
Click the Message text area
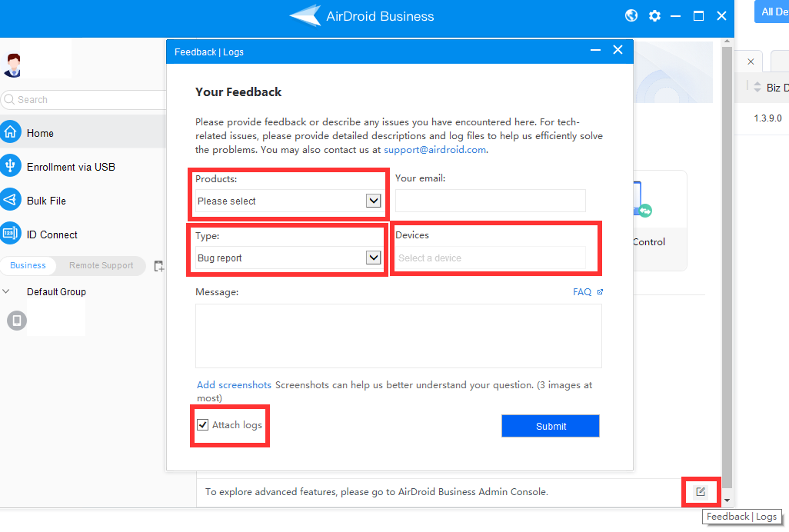pos(398,336)
